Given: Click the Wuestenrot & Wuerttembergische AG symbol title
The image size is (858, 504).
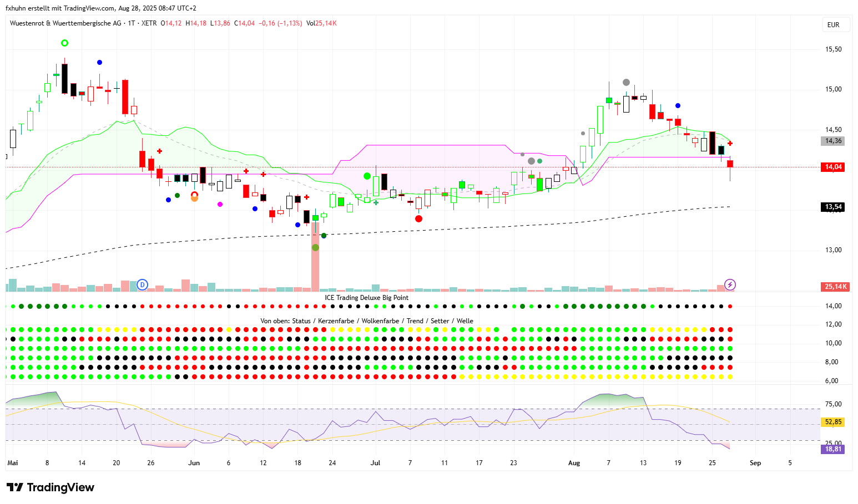Looking at the screenshot, I should (65, 23).
